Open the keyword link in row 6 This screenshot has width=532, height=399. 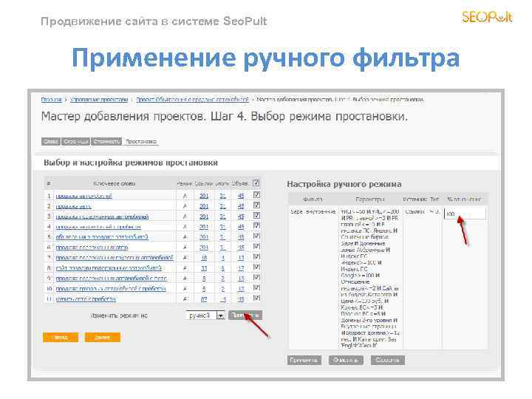92,248
